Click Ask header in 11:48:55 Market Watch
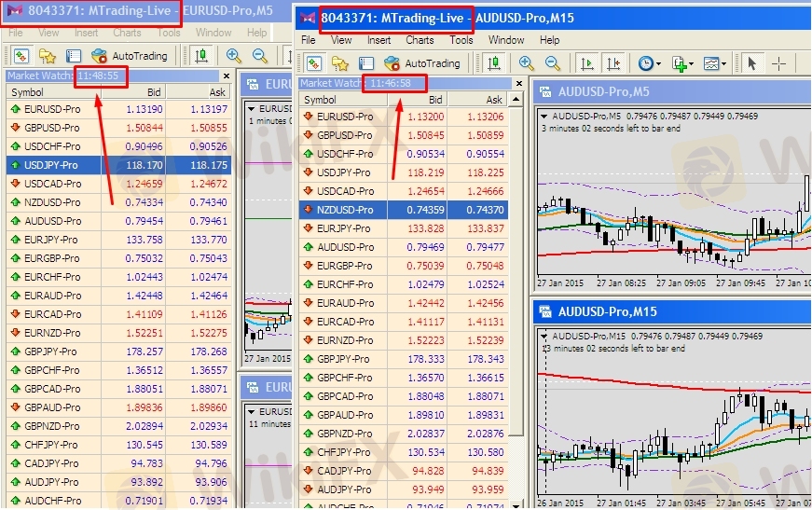Screen dimensions: 812x510 (199, 92)
